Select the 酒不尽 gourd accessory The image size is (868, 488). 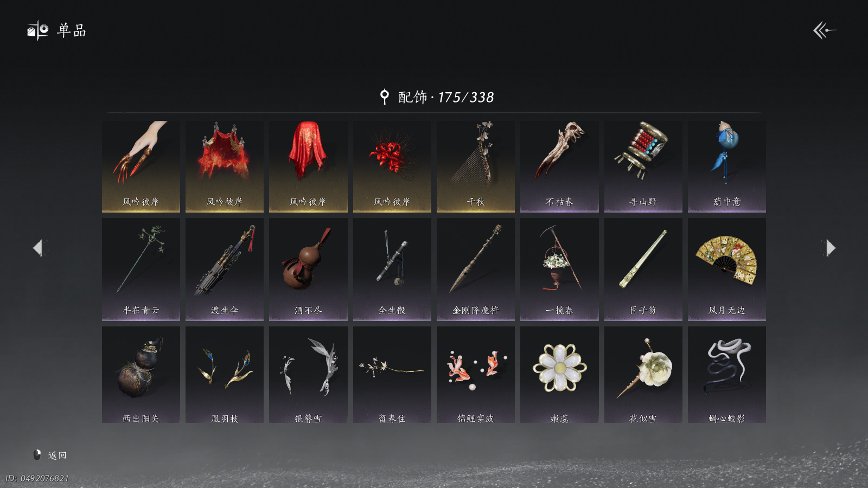(x=308, y=269)
